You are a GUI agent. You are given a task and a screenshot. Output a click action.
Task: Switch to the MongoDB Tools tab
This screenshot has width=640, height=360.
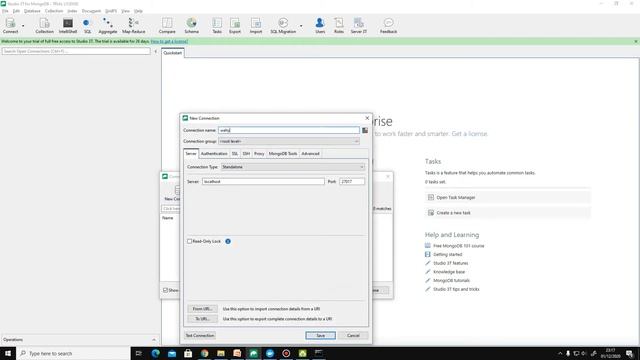pyautogui.click(x=282, y=153)
